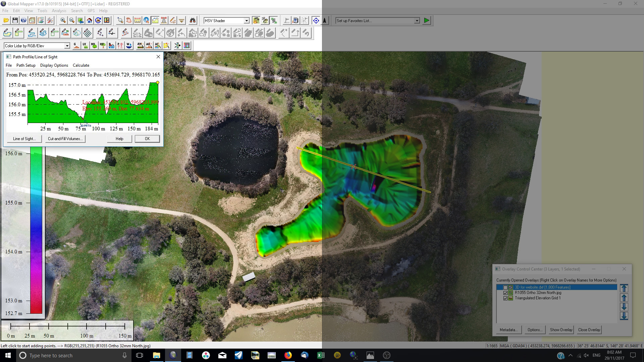The height and width of the screenshot is (362, 644).
Task: Open the Analysis menu
Action: pos(59,11)
